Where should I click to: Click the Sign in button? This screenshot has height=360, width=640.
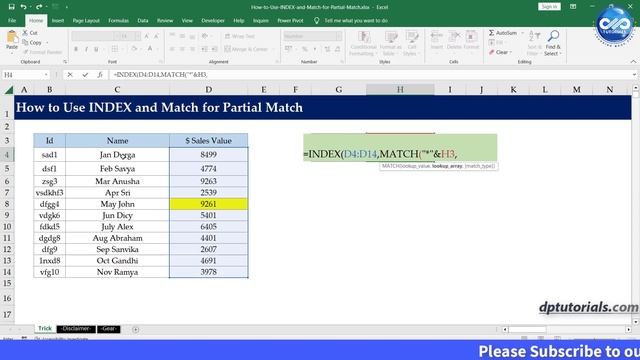[x=549, y=7]
